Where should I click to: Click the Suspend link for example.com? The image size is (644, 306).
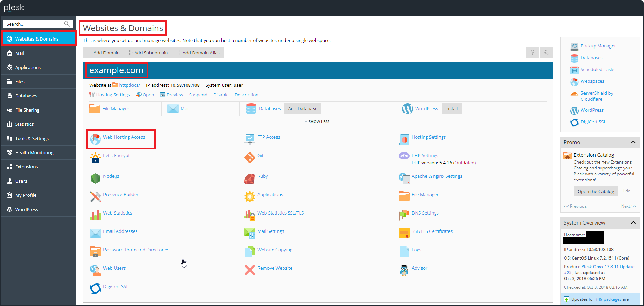click(x=198, y=95)
